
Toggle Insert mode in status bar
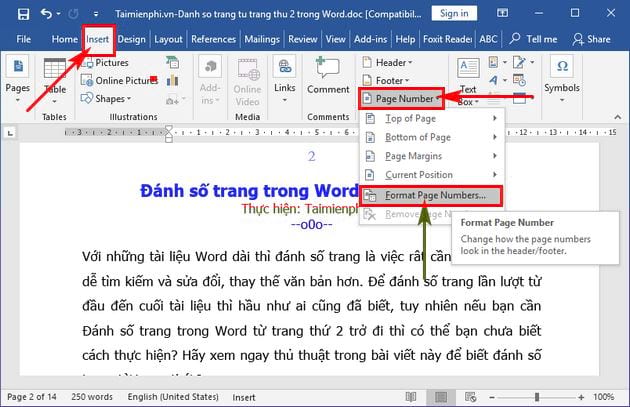point(243,397)
